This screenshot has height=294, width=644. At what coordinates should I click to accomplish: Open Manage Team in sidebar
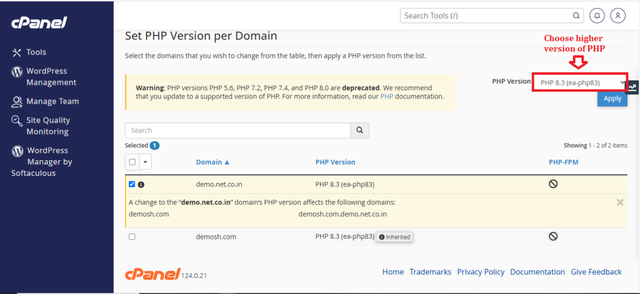45,101
